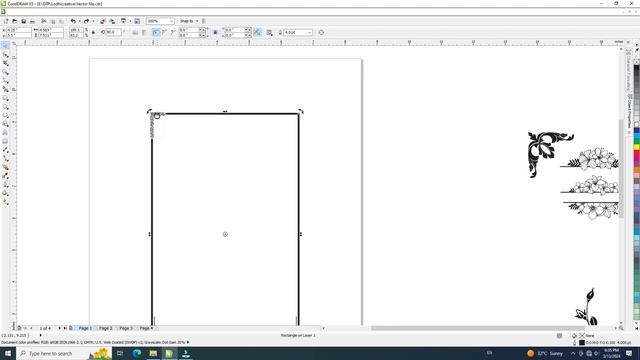Open the Windows Start menu

point(8,353)
